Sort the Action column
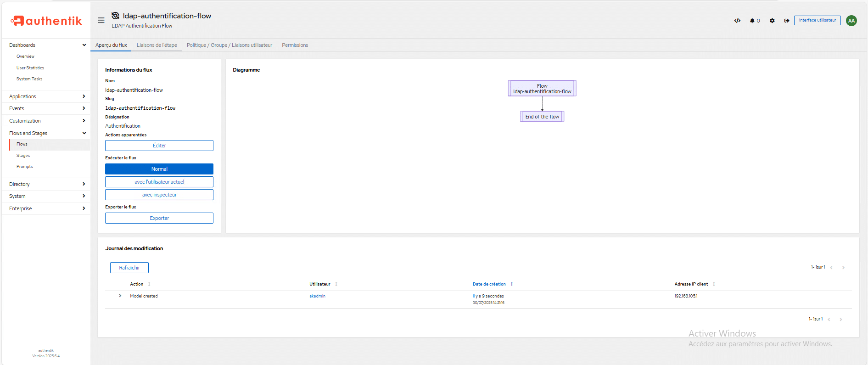Image resolution: width=868 pixels, height=365 pixels. (149, 284)
